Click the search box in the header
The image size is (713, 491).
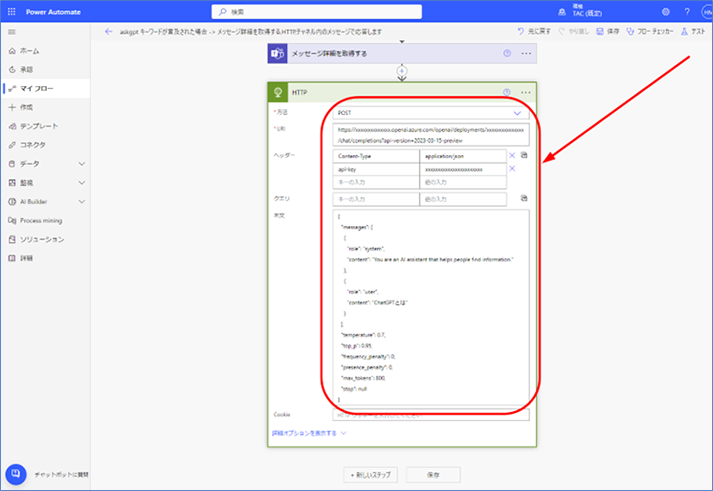(316, 12)
